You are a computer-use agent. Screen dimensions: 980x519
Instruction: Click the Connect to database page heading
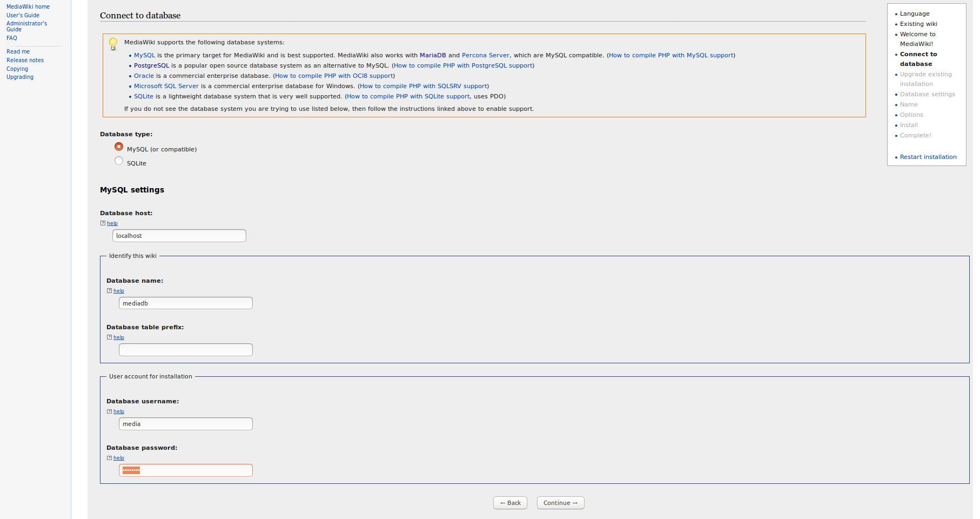140,16
